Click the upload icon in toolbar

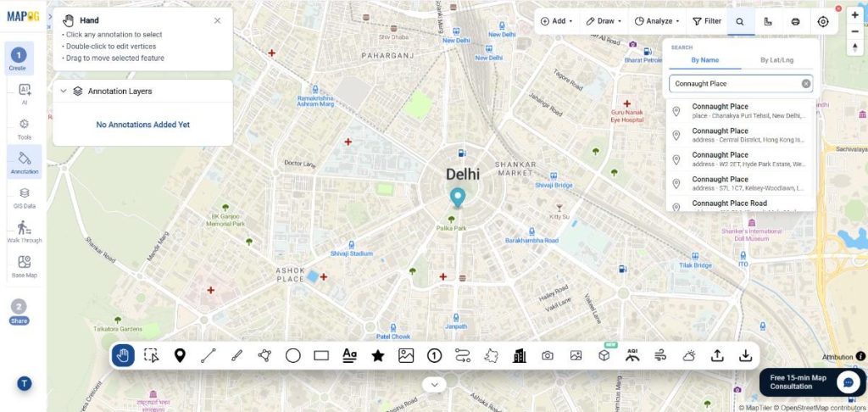click(717, 355)
